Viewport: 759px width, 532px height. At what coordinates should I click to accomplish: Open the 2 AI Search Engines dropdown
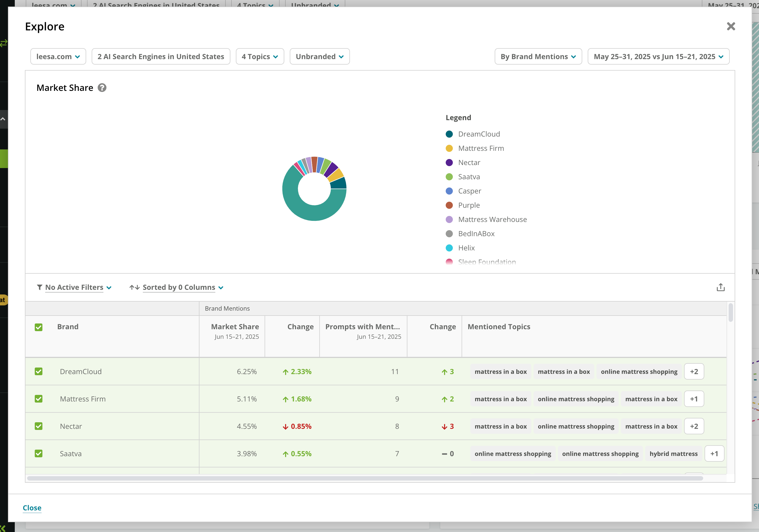[x=161, y=57]
